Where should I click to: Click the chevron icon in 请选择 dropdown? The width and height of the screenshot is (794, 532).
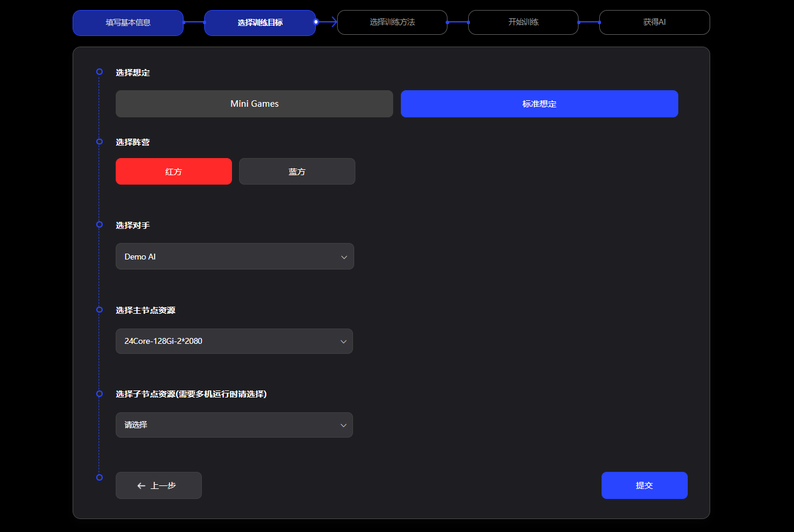tap(344, 425)
